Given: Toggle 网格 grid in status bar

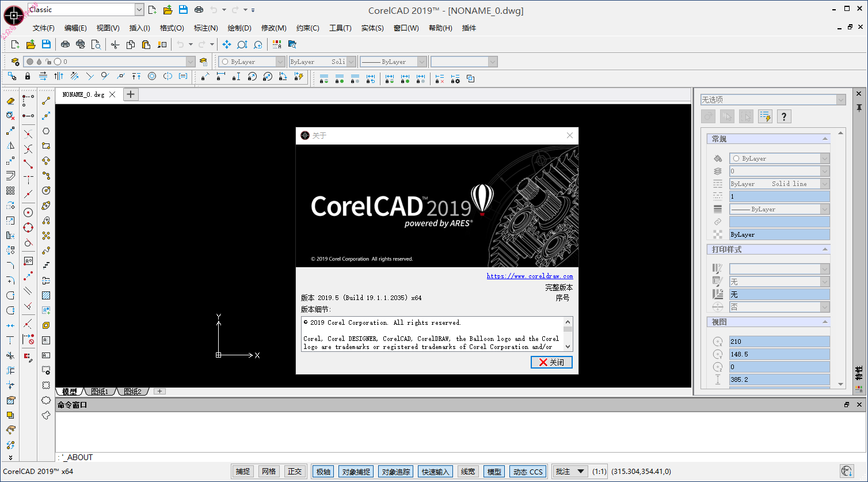Looking at the screenshot, I should point(269,472).
